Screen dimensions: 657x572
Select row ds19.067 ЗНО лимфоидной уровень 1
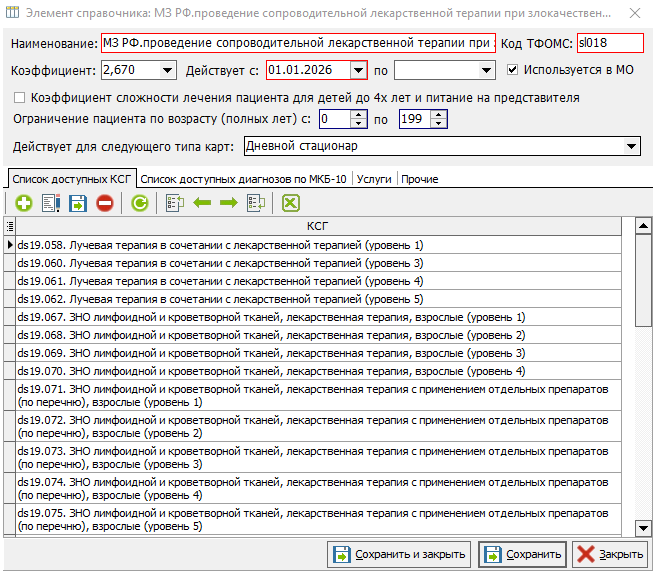pos(318,317)
